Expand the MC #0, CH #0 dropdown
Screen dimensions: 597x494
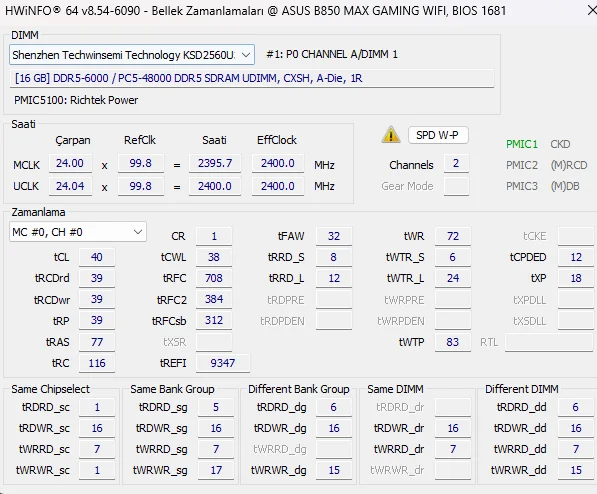point(78,232)
